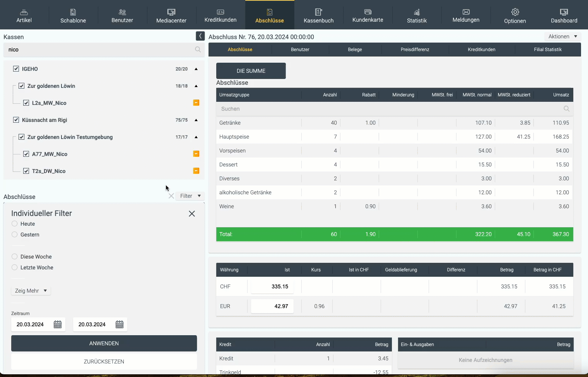The width and height of the screenshot is (588, 377).
Task: Click the DIE SUMME button
Action: pyautogui.click(x=251, y=71)
